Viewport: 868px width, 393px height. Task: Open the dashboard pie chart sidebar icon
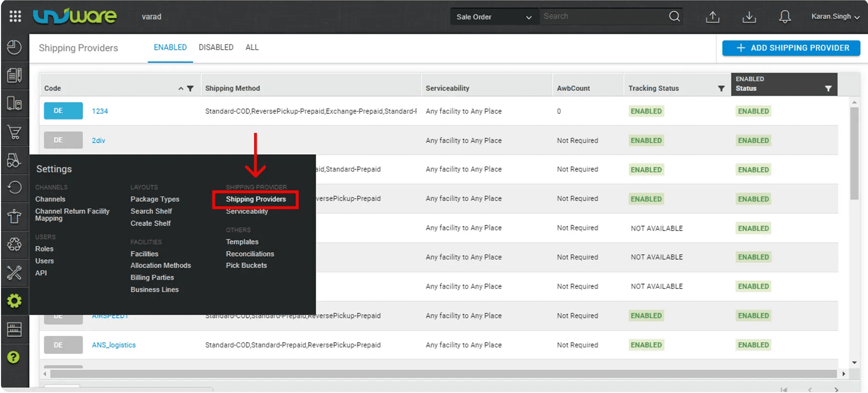pyautogui.click(x=14, y=47)
